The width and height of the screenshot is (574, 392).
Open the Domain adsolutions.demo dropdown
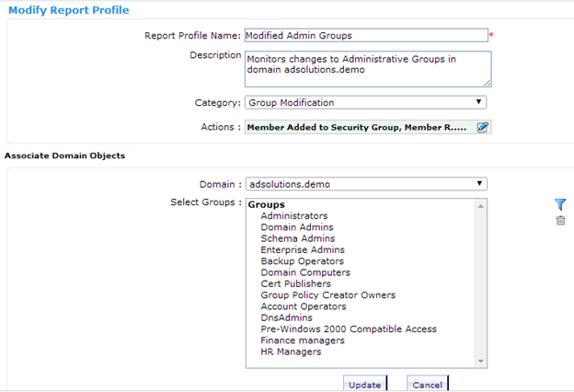point(366,184)
